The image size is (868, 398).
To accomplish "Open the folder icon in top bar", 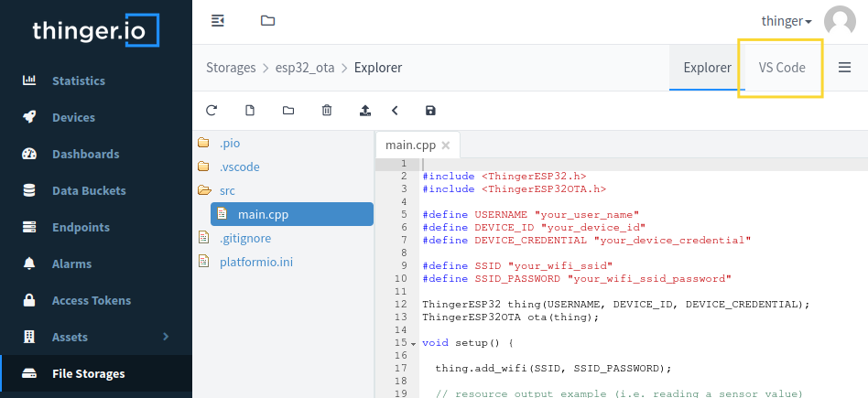I will coord(268,21).
